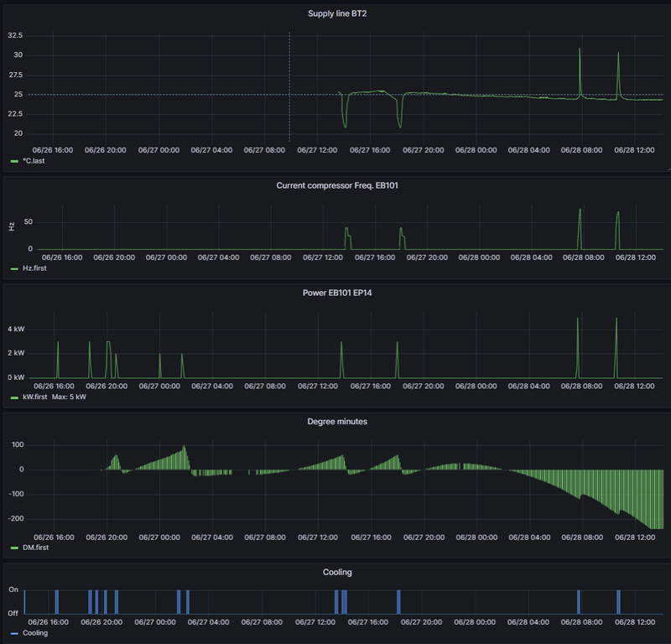Click the 06/27 12:00 label under Supply line
671x644 pixels.
pyautogui.click(x=317, y=150)
